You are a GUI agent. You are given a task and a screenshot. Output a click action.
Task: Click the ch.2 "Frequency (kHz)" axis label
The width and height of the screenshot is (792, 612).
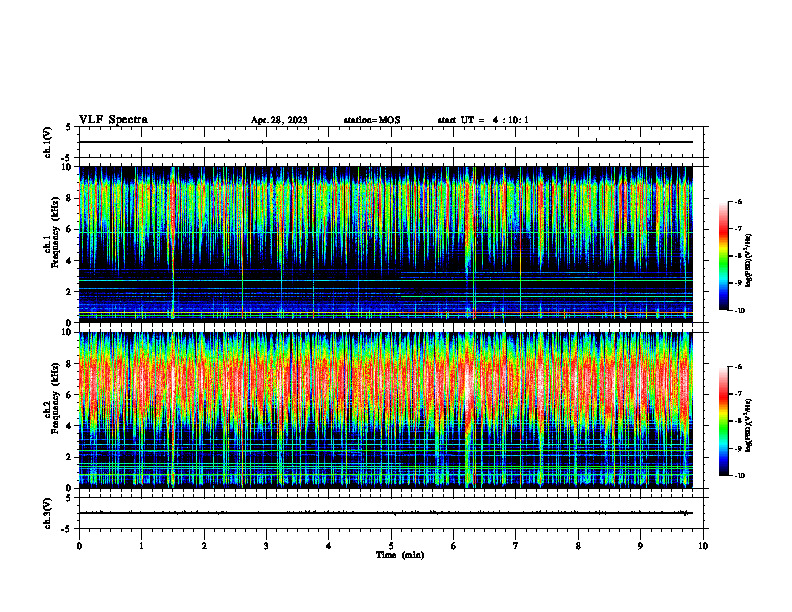(x=56, y=397)
